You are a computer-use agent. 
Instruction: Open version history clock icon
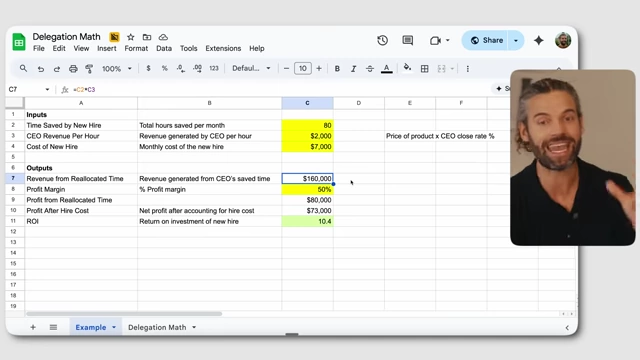coord(382,40)
